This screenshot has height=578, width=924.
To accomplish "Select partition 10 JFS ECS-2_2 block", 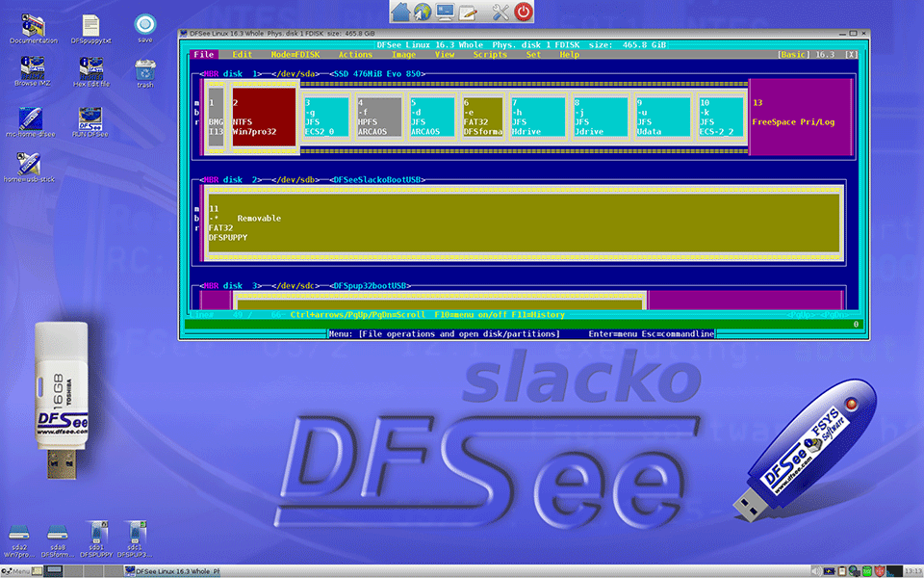I will 721,118.
